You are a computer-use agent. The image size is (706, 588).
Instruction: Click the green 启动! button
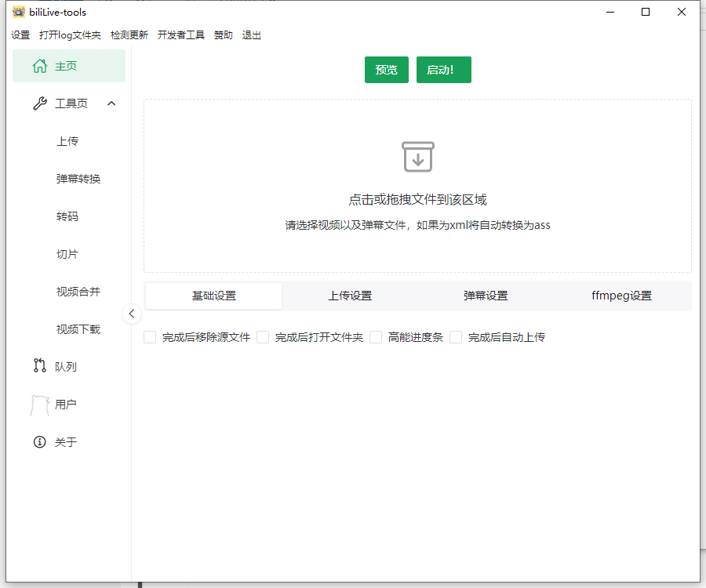click(x=443, y=69)
